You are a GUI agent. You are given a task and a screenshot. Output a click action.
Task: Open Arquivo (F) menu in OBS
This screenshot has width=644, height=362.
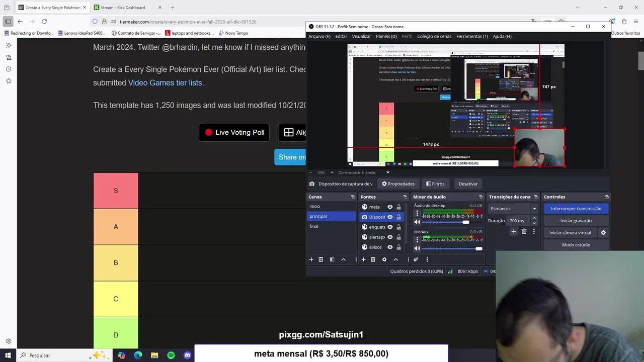coord(319,36)
